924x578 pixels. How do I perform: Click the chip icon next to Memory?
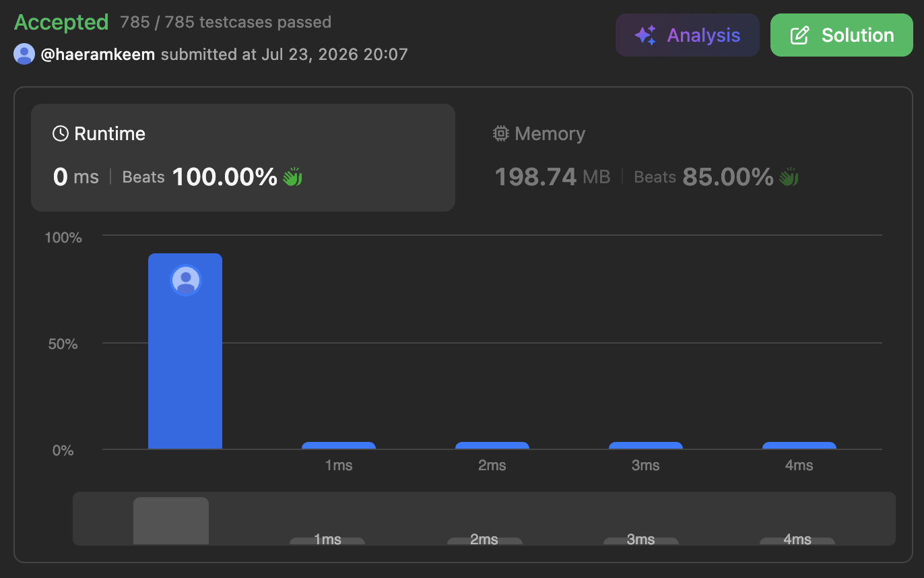click(500, 133)
